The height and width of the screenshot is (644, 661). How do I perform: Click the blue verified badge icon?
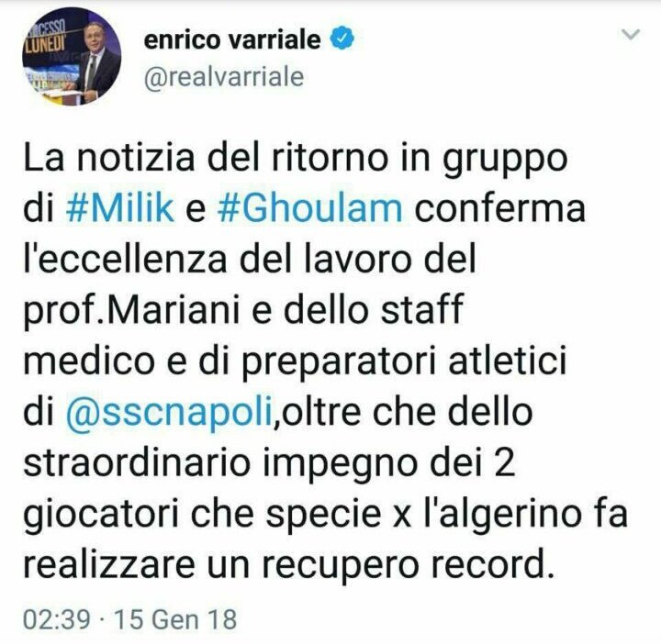point(342,39)
